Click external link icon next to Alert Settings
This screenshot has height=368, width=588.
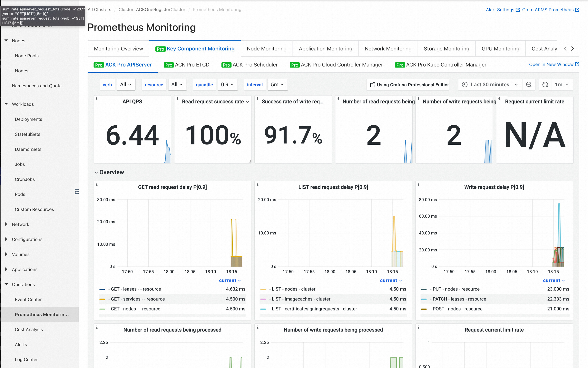[x=518, y=10]
